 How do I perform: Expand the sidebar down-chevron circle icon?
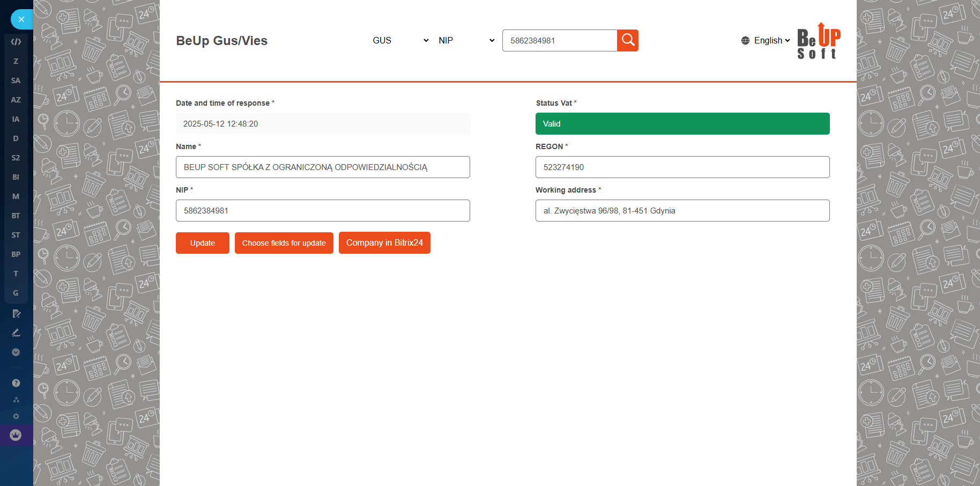(x=16, y=352)
